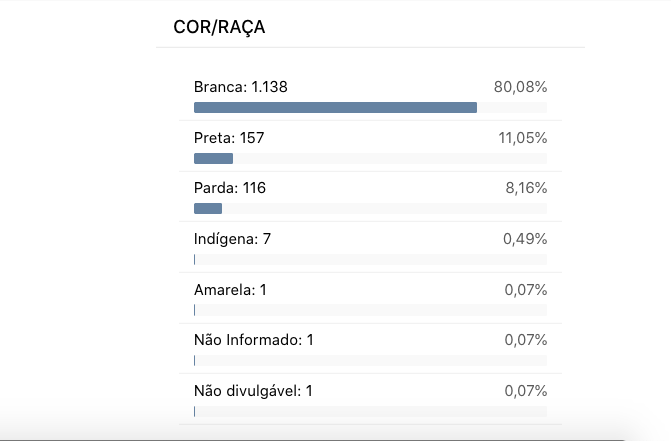
Task: Select the "Não divulgável: 1" label
Action: coord(253,391)
